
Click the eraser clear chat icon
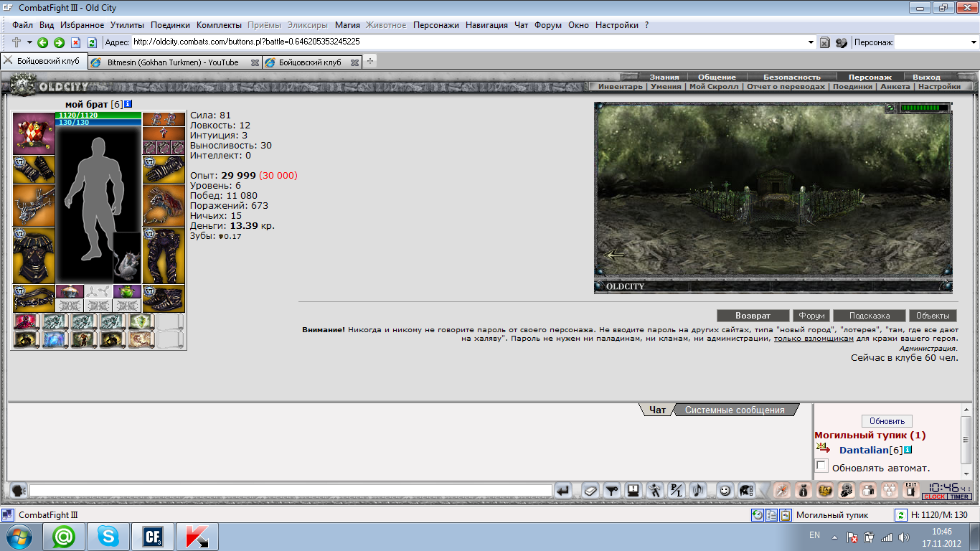click(x=590, y=491)
